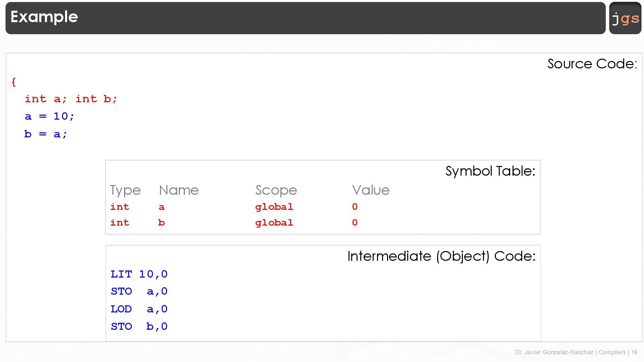Click the 'int a; int b;' declaration line
Viewport: 644px width, 362px height.
[x=71, y=99]
